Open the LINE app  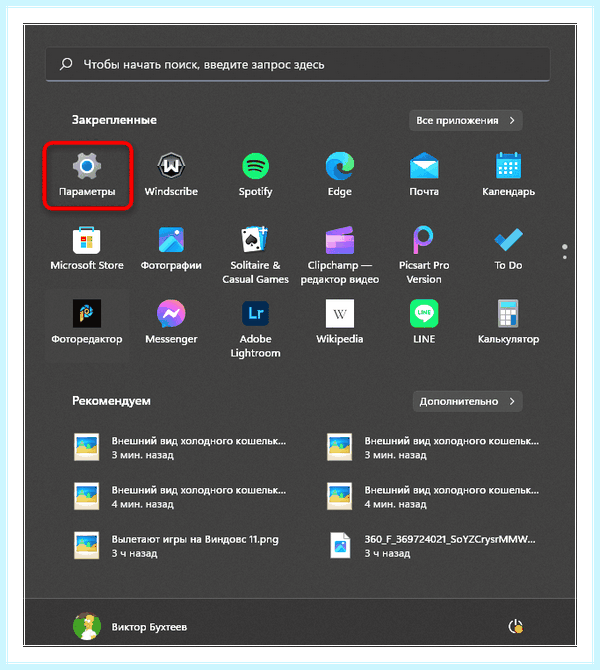(x=424, y=323)
